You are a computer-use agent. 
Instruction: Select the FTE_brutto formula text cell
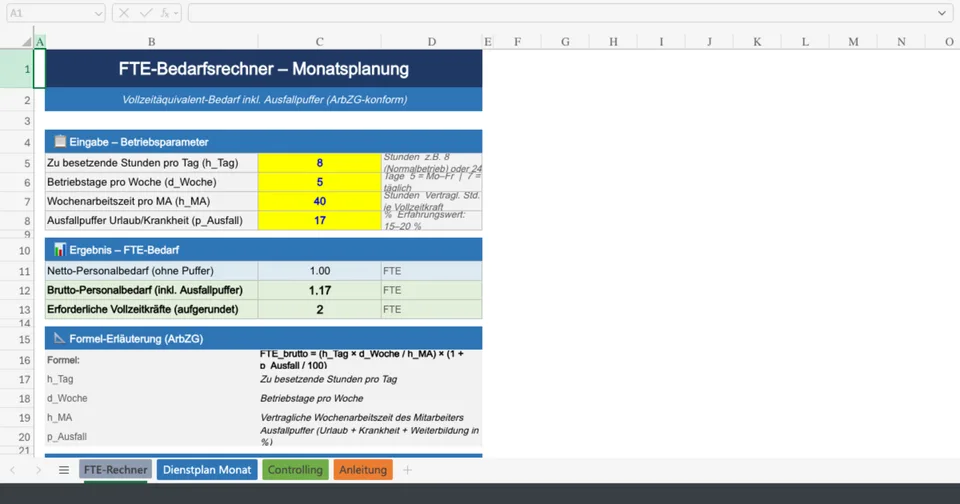point(370,360)
